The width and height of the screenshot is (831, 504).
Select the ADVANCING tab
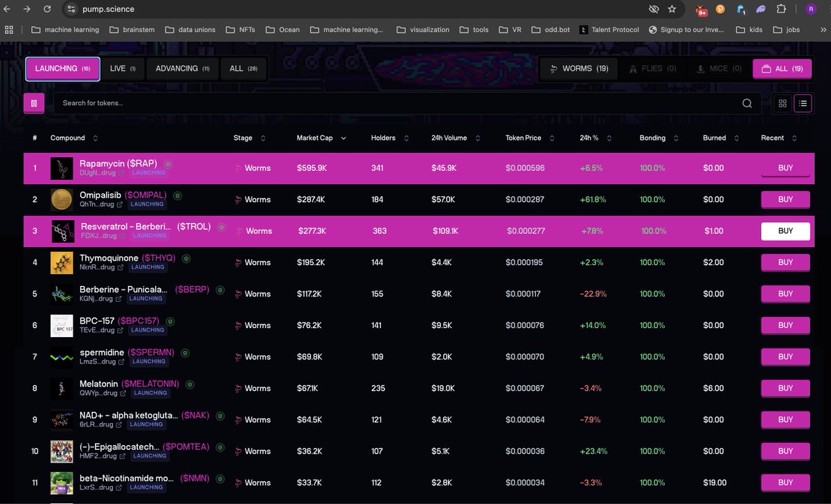click(182, 69)
